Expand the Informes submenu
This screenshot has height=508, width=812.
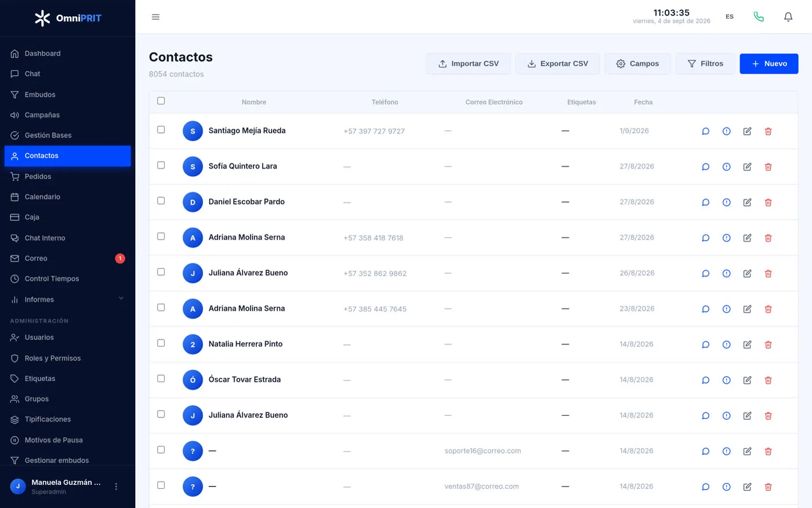pos(67,299)
